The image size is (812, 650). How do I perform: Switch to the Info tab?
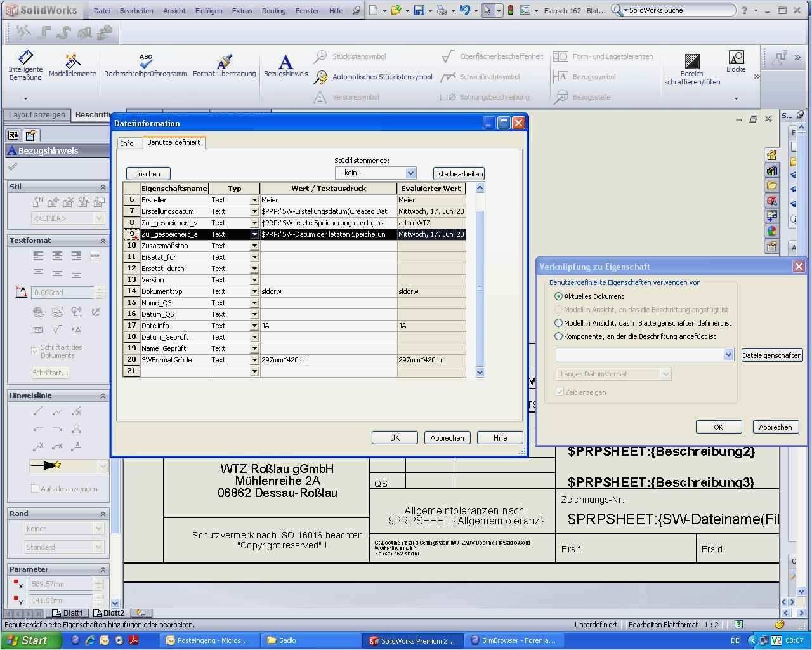(127, 143)
